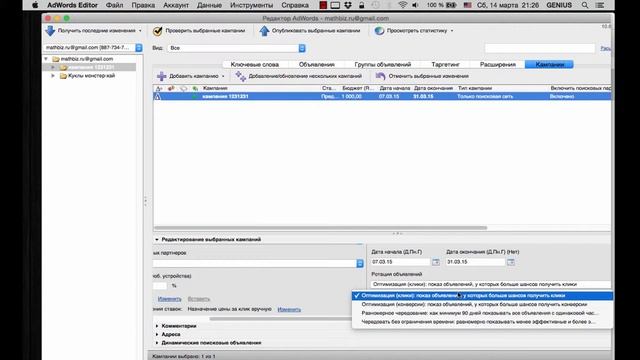This screenshot has height=360, width=640.
Task: Select кампания 1231231 row in campaigns table
Action: (x=382, y=97)
